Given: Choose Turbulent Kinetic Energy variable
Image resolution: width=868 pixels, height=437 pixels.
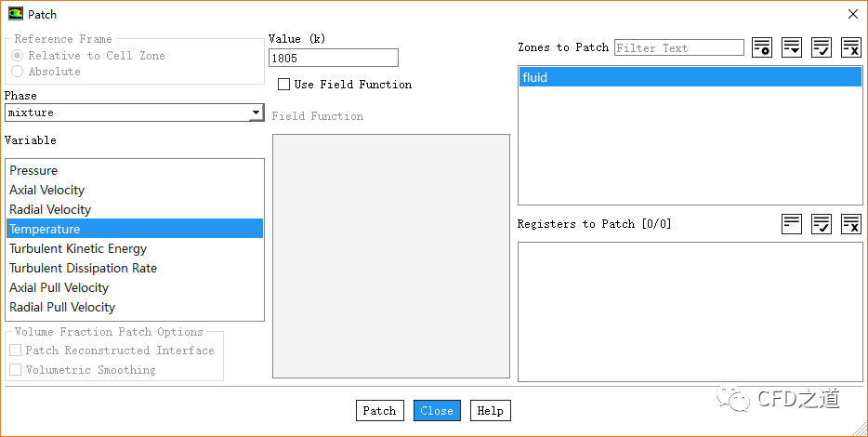Looking at the screenshot, I should (x=78, y=248).
